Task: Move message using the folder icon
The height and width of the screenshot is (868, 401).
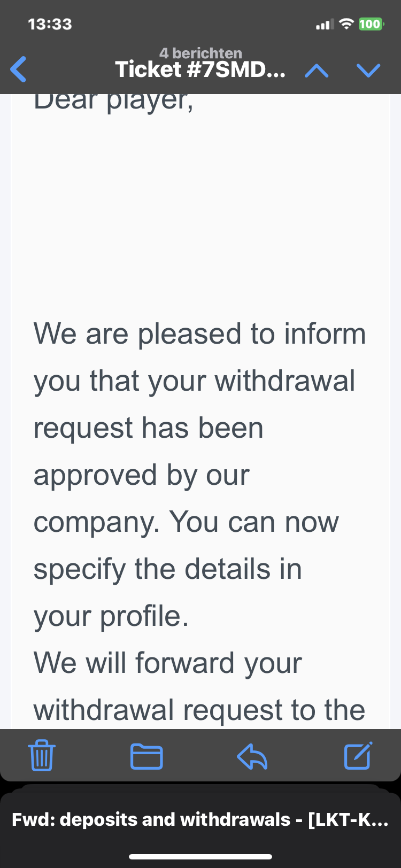Action: [x=146, y=756]
